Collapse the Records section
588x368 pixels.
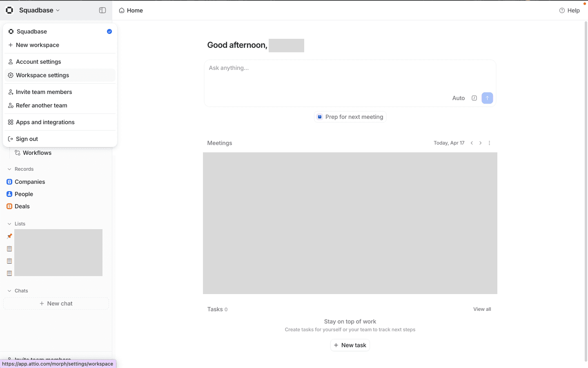coord(9,169)
